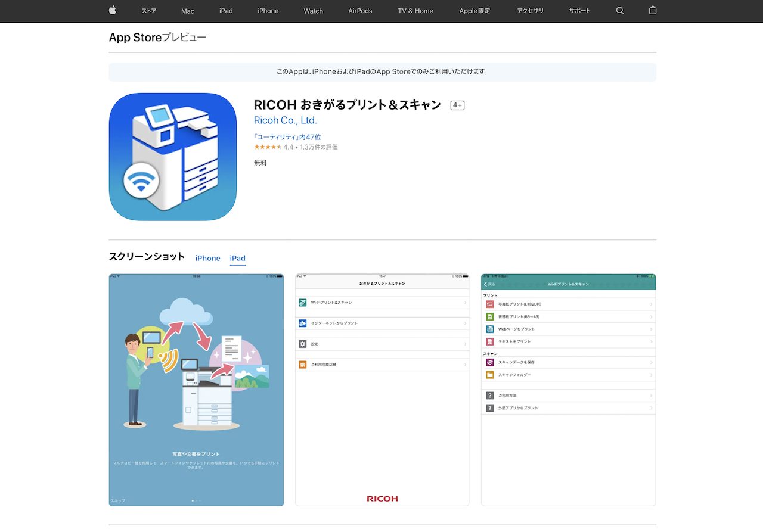This screenshot has height=532, width=763.
Task: Click the 戻る back button in third screenshot
Action: pyautogui.click(x=489, y=284)
